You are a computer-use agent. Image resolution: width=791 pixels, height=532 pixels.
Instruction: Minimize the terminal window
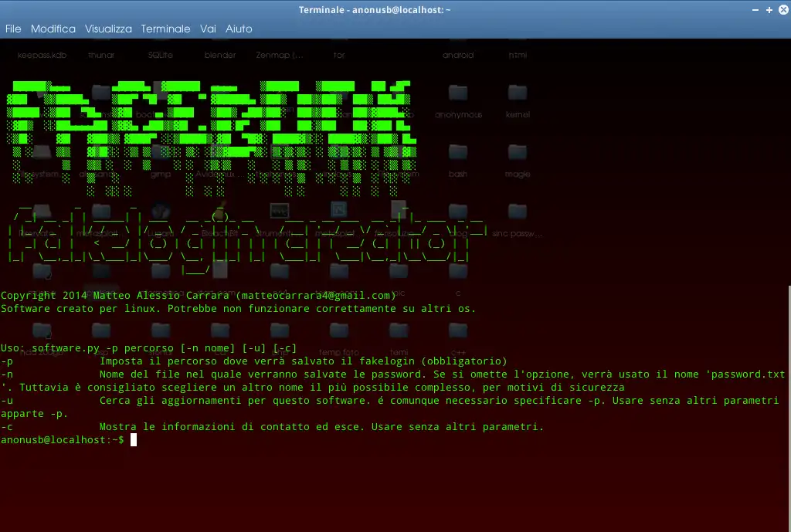pos(755,10)
